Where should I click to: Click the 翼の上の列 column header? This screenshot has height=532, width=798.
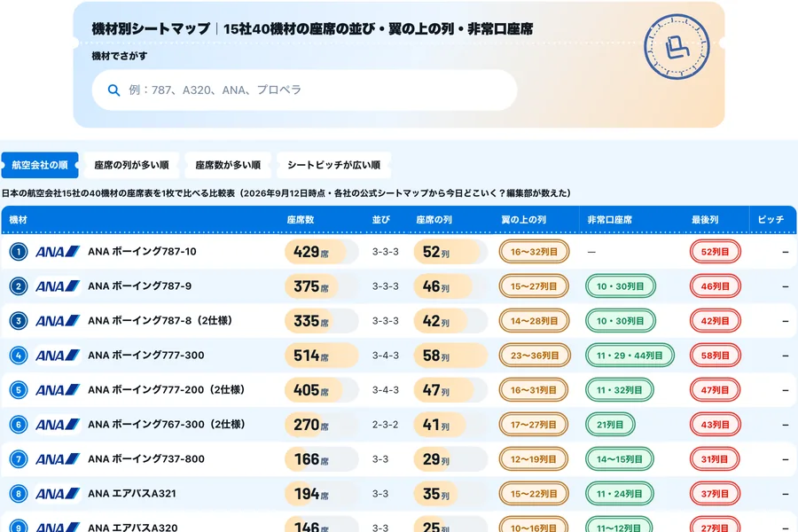click(x=524, y=219)
